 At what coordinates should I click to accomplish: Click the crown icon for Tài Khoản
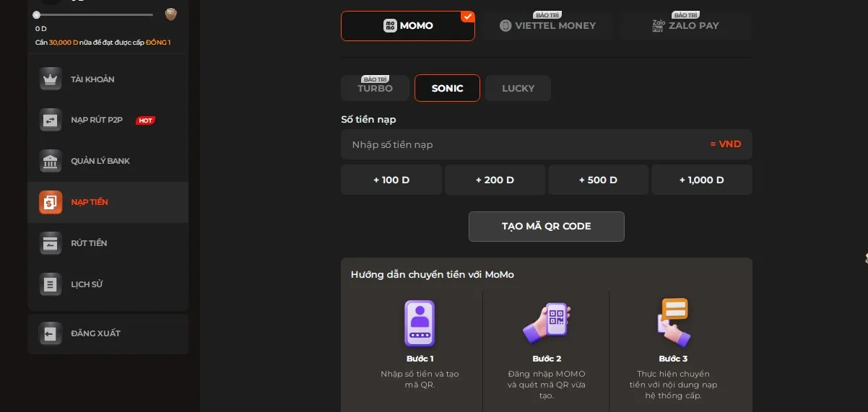coord(51,79)
